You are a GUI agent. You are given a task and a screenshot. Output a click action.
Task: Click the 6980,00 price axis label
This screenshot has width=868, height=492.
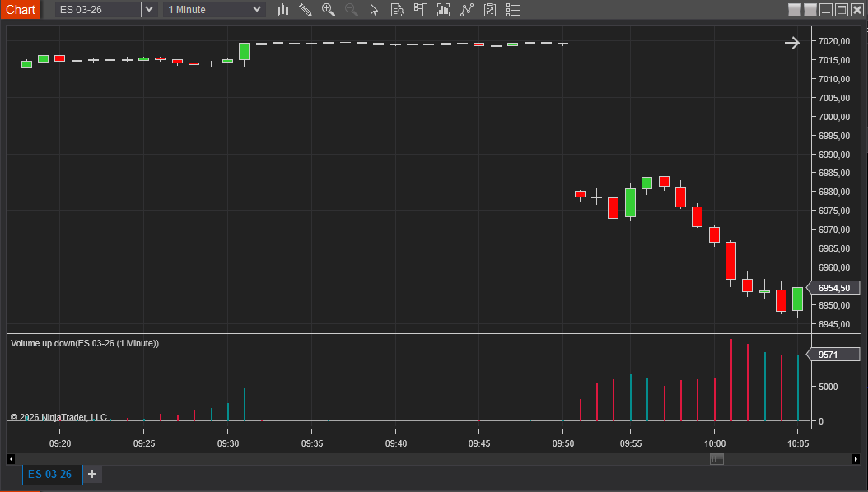point(834,192)
